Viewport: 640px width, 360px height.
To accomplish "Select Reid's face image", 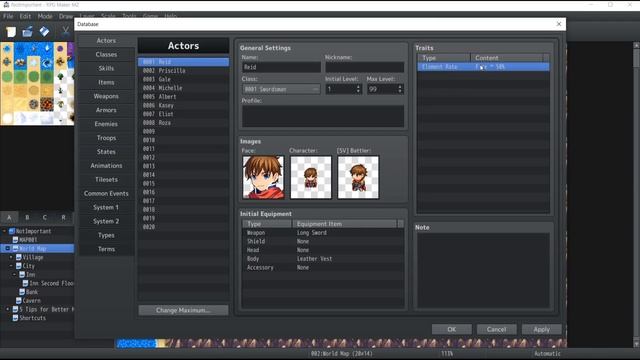I will (x=263, y=177).
